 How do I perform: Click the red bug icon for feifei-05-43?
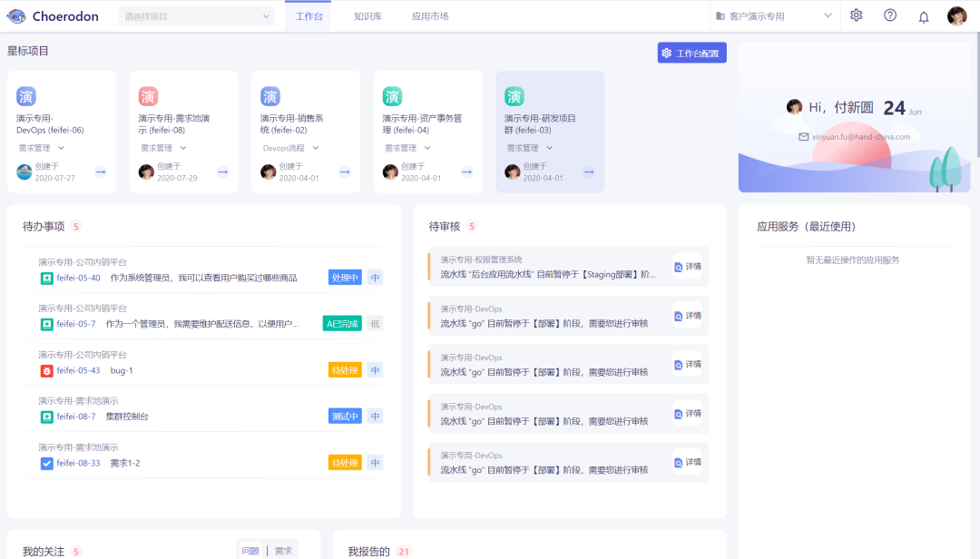46,370
